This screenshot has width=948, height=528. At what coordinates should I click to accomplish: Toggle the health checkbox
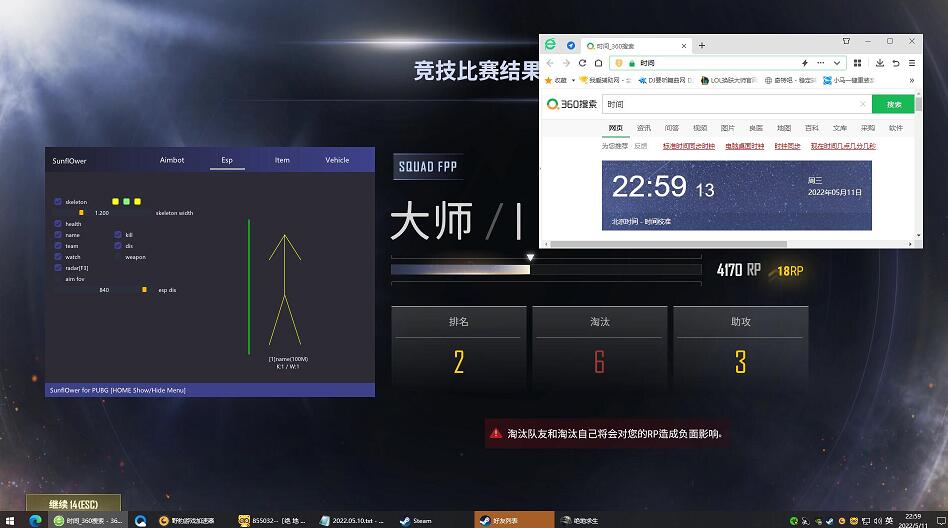click(x=58, y=224)
